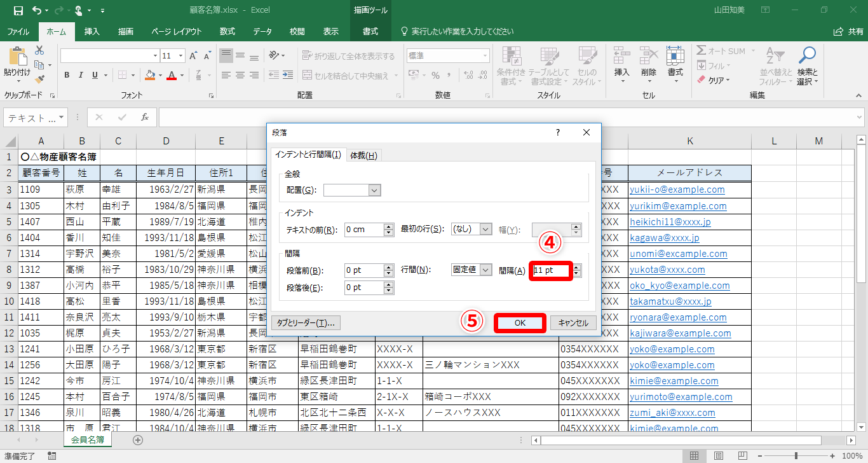Screen dimensions: 868x463
Task: Align text right
Action: tap(254, 76)
